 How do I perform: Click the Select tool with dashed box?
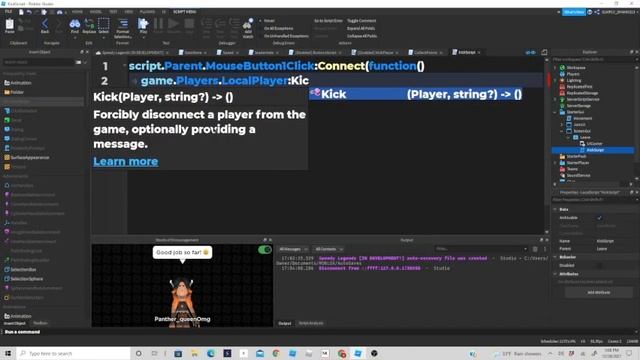tap(104, 26)
